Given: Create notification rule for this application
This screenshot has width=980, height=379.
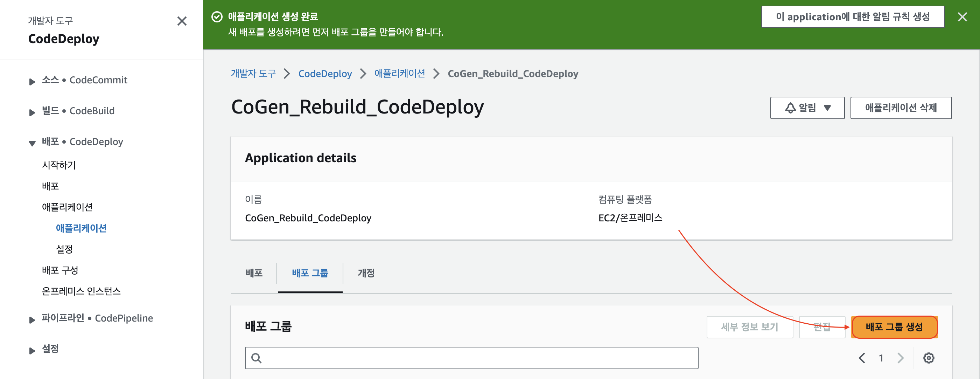Looking at the screenshot, I should (x=852, y=17).
